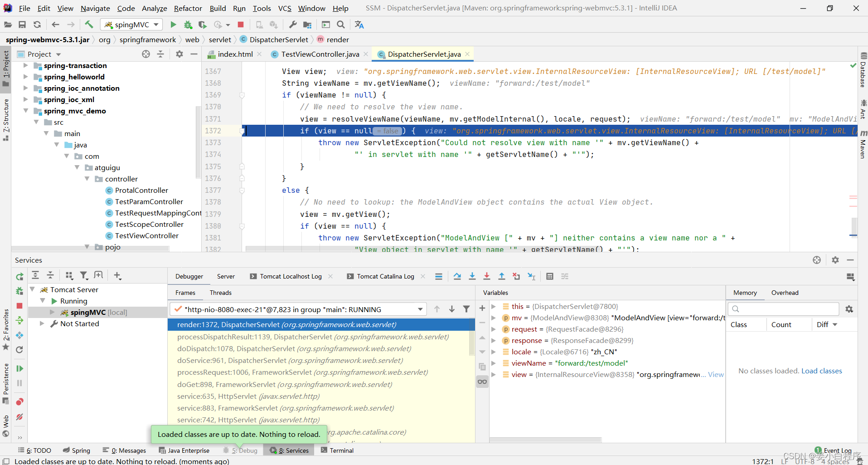Toggle the frames filter funnel icon
The image size is (868, 465).
(466, 309)
